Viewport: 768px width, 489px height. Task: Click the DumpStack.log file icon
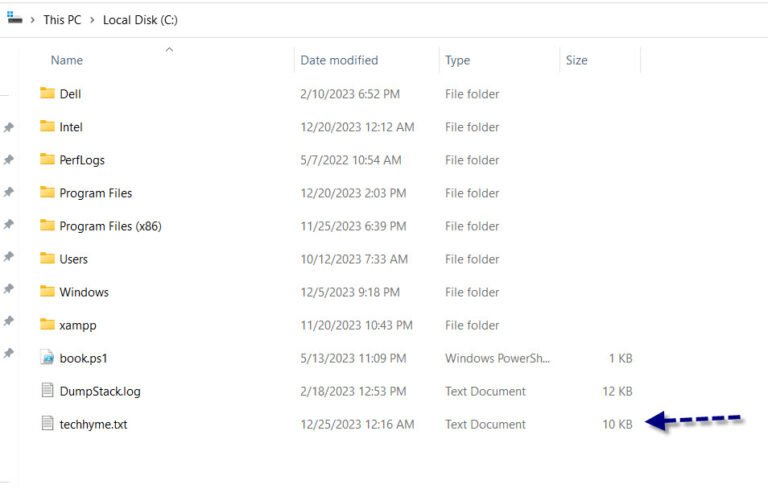click(47, 391)
